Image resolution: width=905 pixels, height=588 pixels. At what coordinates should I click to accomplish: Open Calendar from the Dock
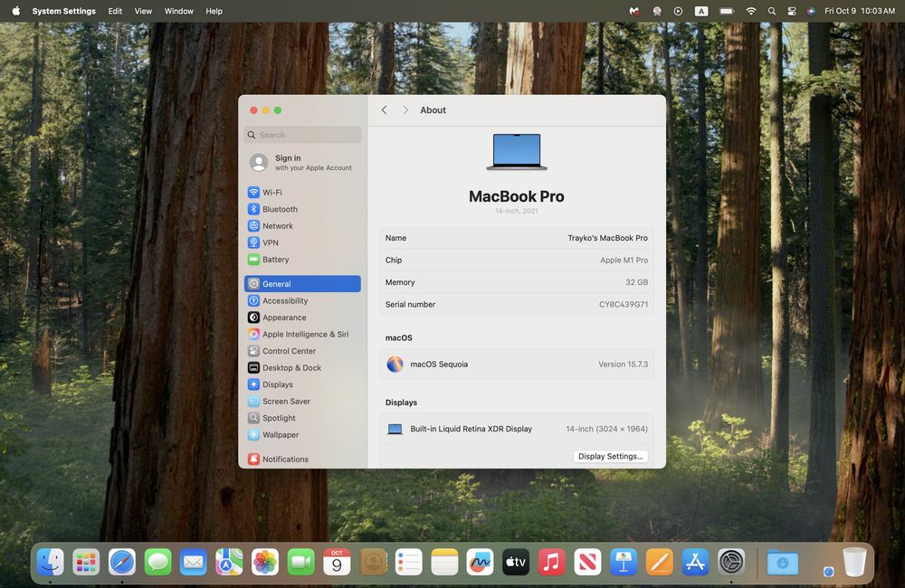(x=337, y=562)
